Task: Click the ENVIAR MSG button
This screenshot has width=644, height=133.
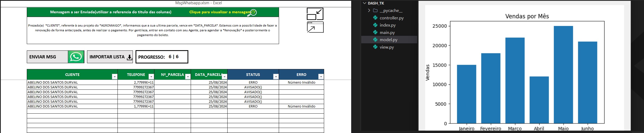Action: [55, 57]
